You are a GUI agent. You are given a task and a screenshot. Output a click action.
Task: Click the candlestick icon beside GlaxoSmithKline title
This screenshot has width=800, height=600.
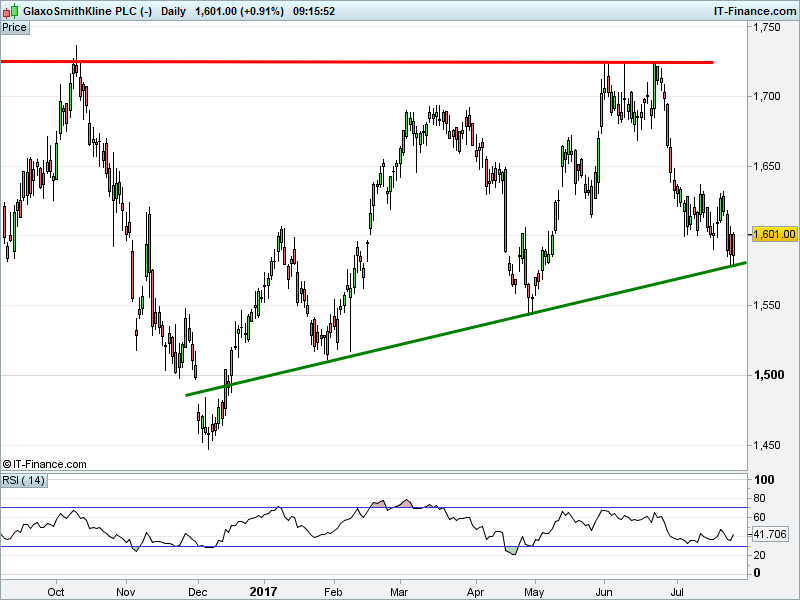[x=11, y=10]
